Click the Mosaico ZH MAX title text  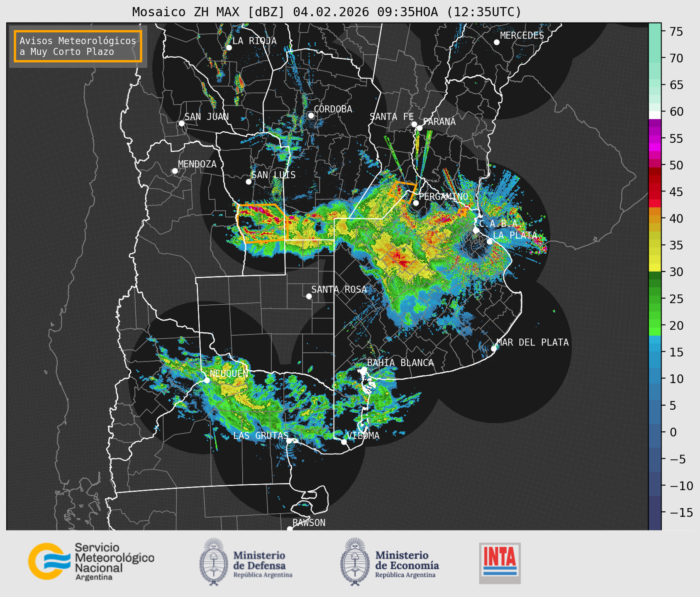(326, 12)
